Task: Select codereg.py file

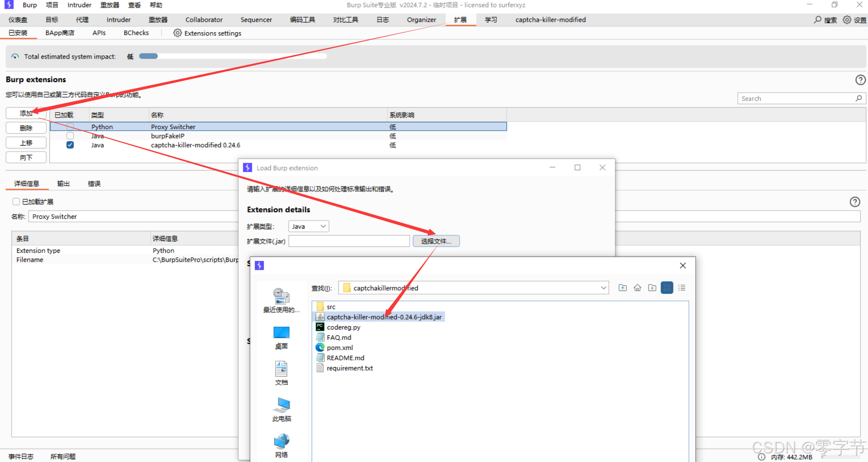Action: 338,327
